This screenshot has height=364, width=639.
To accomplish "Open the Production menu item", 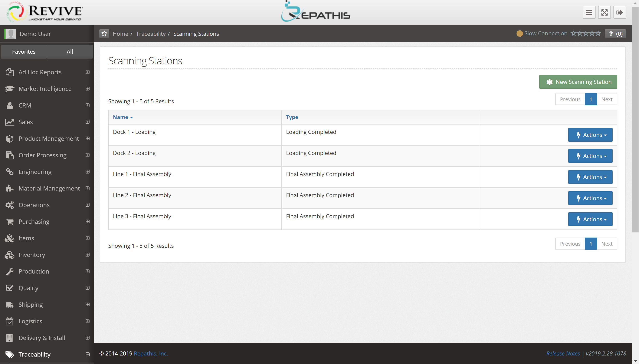I will (34, 271).
